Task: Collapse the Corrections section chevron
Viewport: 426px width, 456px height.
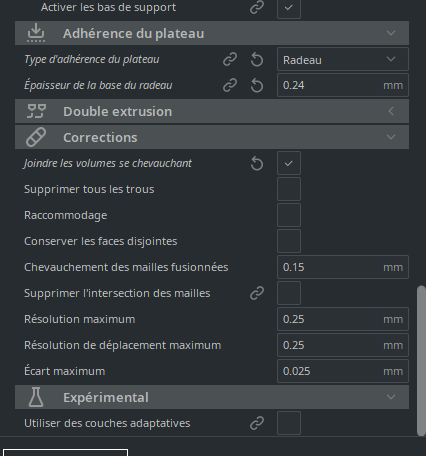Action: [x=391, y=137]
